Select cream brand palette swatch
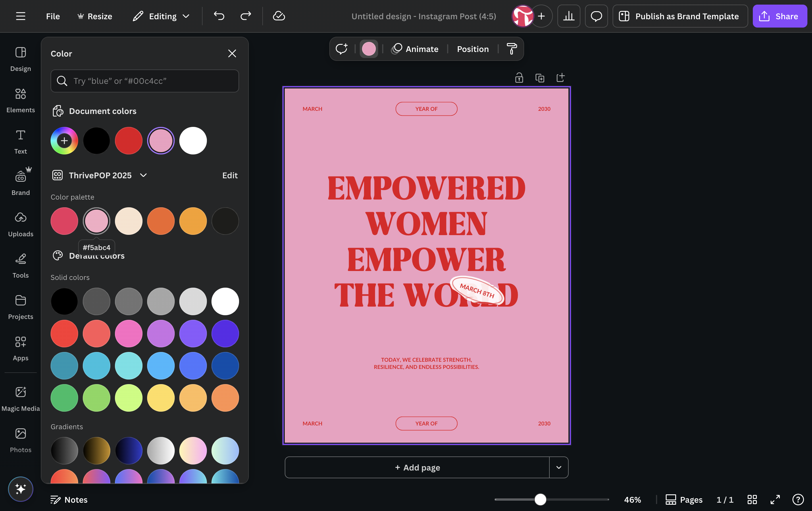This screenshot has height=511, width=812. coord(129,221)
